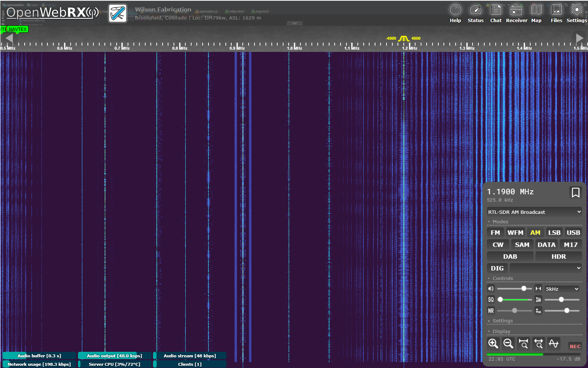Click the Server CPU status bar
This screenshot has height=368, width=588.
point(115,364)
